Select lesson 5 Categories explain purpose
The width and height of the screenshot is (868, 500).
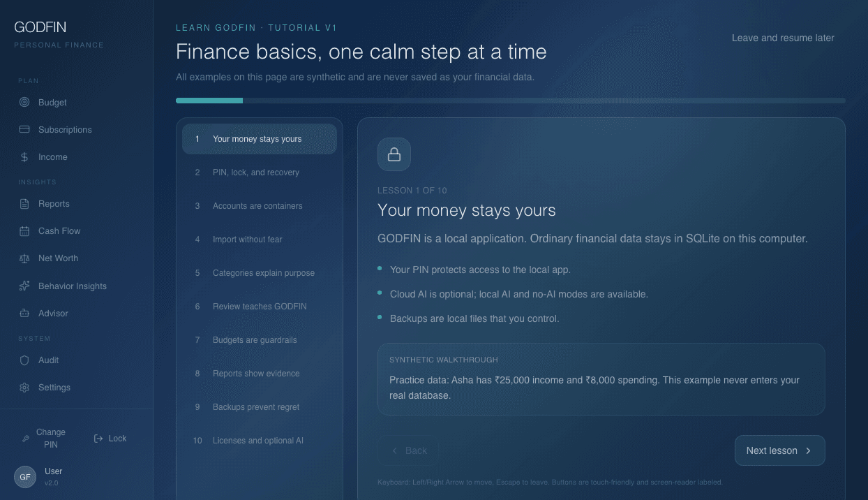click(x=260, y=273)
